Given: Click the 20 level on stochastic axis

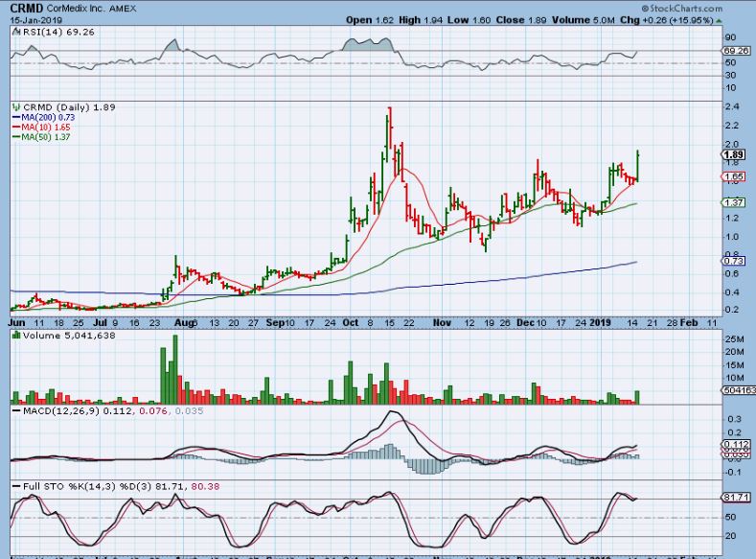Looking at the screenshot, I should [730, 536].
